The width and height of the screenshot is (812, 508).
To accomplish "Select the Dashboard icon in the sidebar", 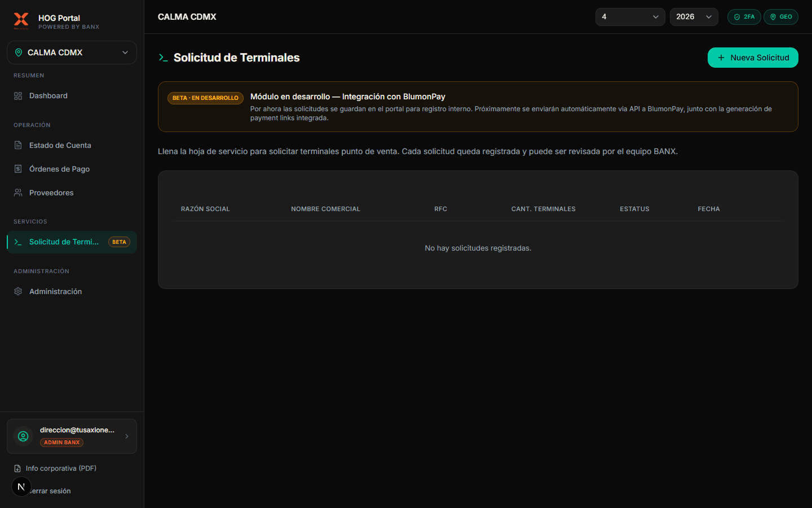I will point(19,95).
